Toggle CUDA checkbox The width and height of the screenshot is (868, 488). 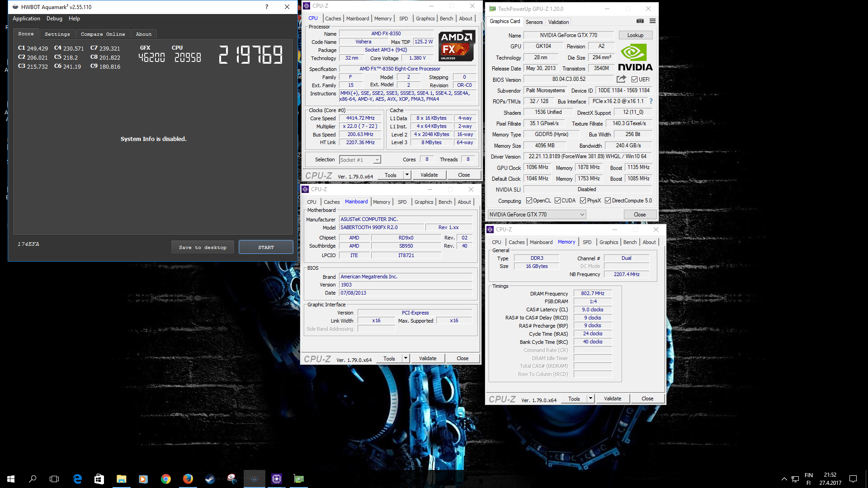557,201
